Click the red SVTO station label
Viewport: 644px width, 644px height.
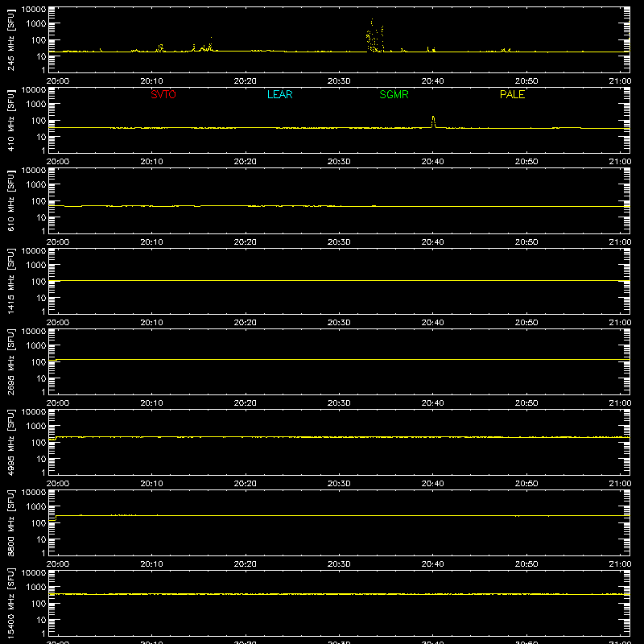(x=163, y=94)
